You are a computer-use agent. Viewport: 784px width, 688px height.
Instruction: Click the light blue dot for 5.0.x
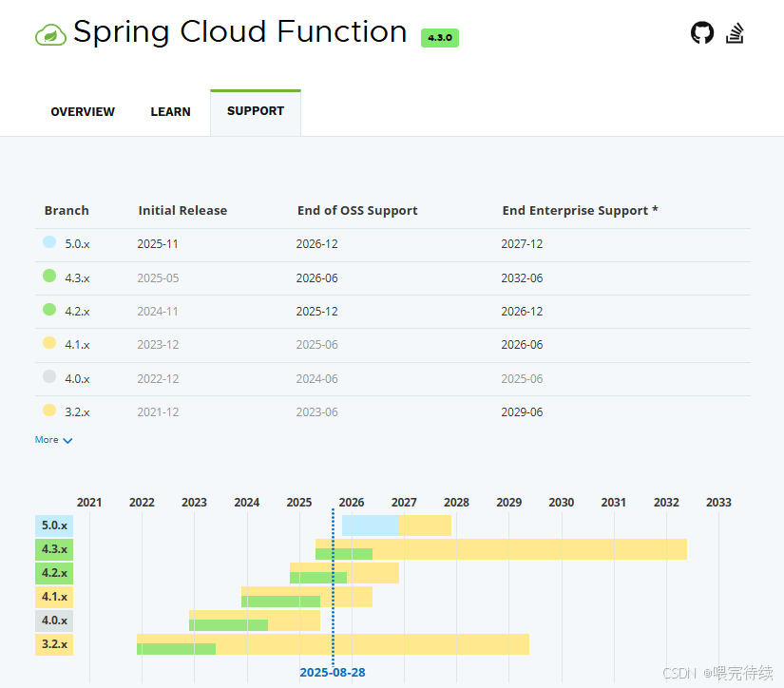(49, 242)
